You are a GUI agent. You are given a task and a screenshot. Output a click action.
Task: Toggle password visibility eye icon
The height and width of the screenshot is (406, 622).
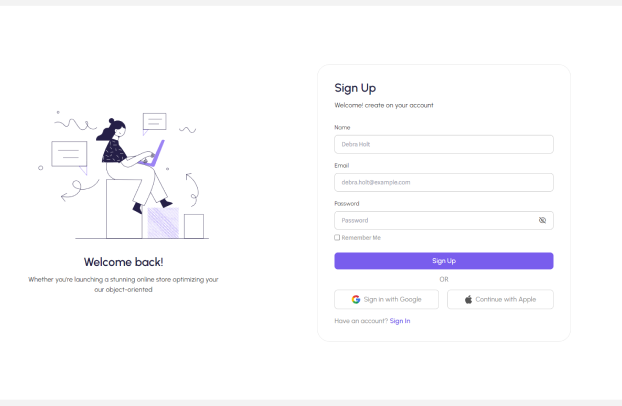pyautogui.click(x=542, y=220)
